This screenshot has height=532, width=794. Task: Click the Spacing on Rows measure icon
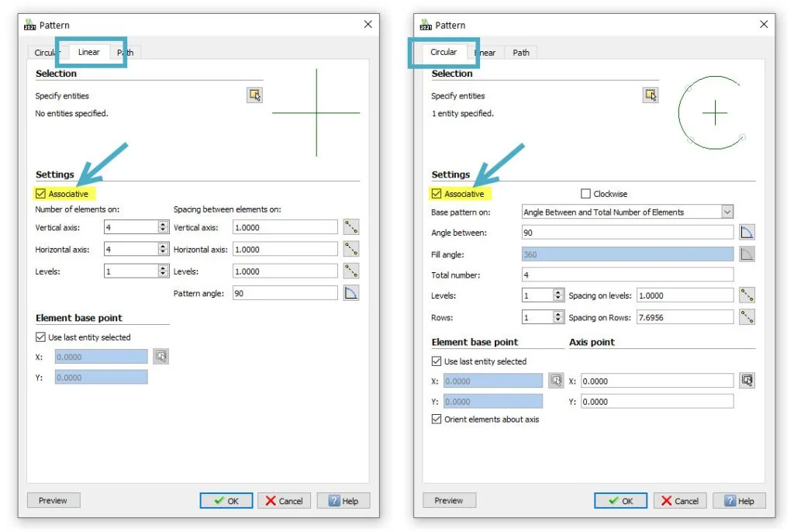(x=747, y=317)
